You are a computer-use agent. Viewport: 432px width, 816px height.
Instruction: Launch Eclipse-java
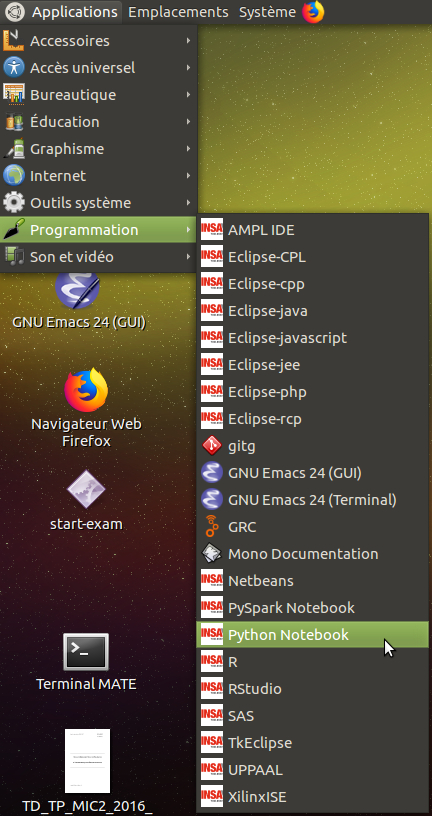312,311
